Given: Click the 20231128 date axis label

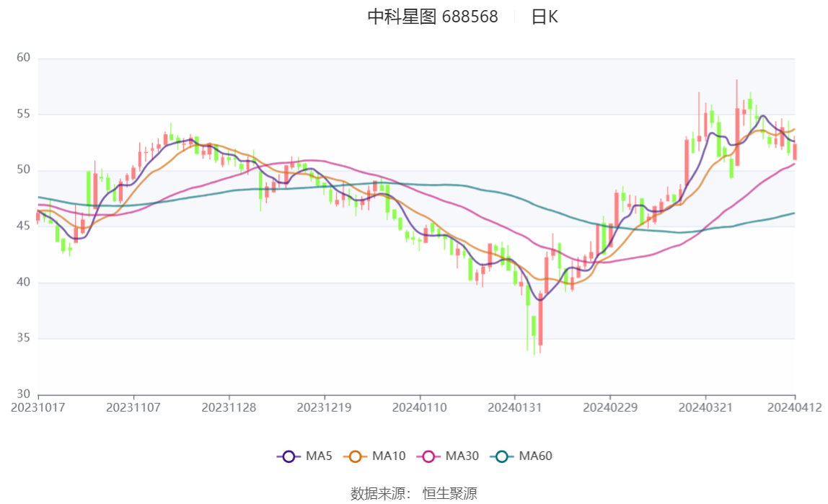Looking at the screenshot, I should pyautogui.click(x=229, y=408).
